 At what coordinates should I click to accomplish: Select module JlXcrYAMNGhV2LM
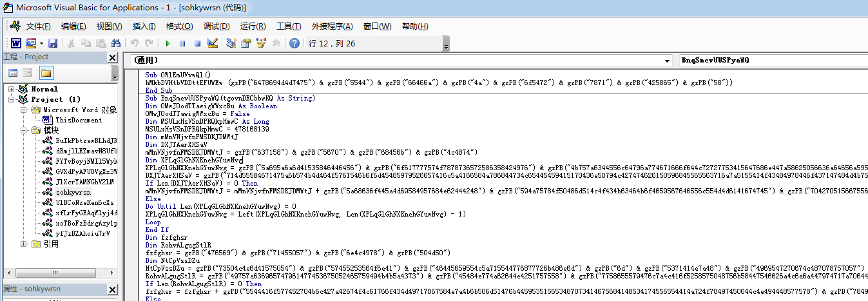click(x=86, y=182)
